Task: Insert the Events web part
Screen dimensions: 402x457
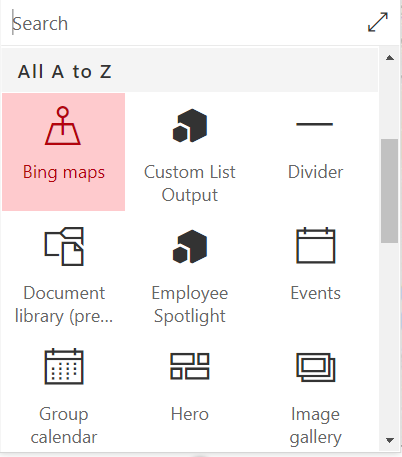Action: (315, 273)
